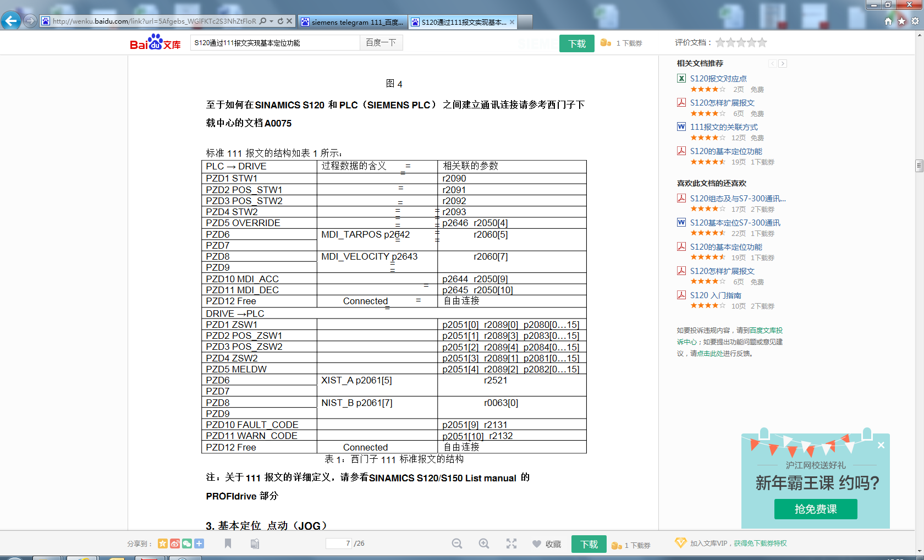Open a new blank browser tab
The image size is (924, 560).
coord(525,22)
